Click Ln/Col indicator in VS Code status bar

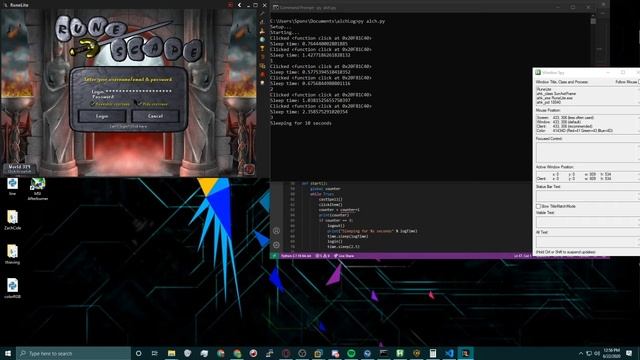522,256
